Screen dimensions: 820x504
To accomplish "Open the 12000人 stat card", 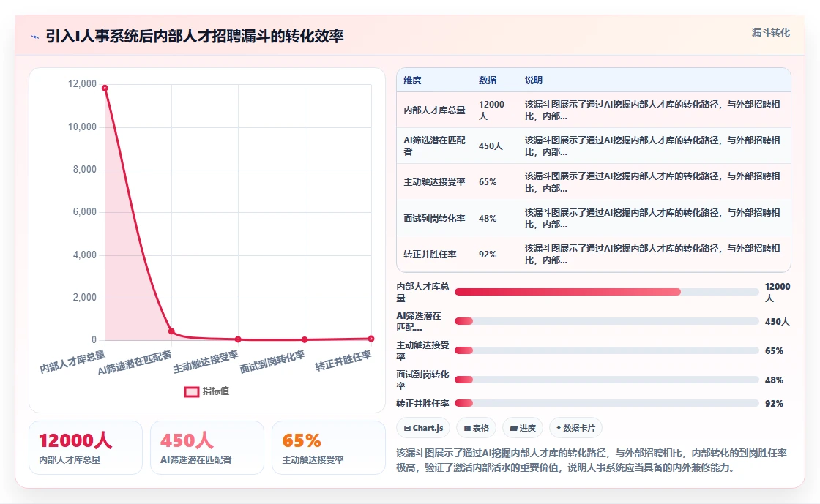I will (86, 448).
